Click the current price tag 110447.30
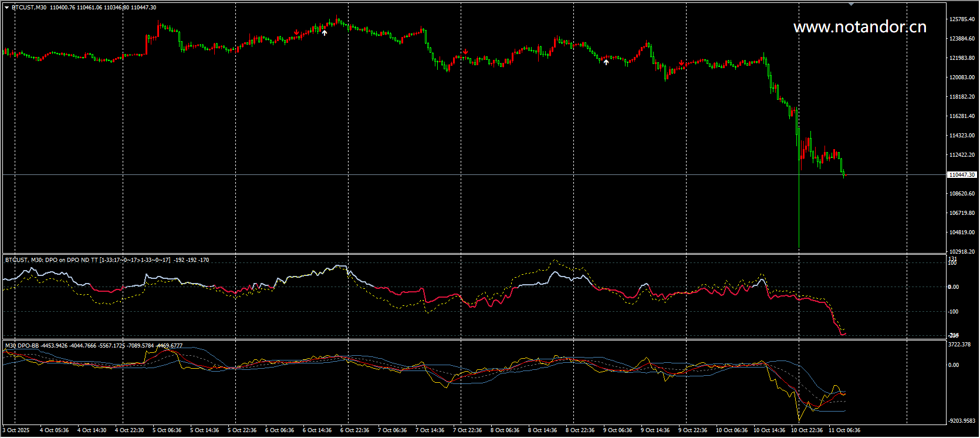 962,175
